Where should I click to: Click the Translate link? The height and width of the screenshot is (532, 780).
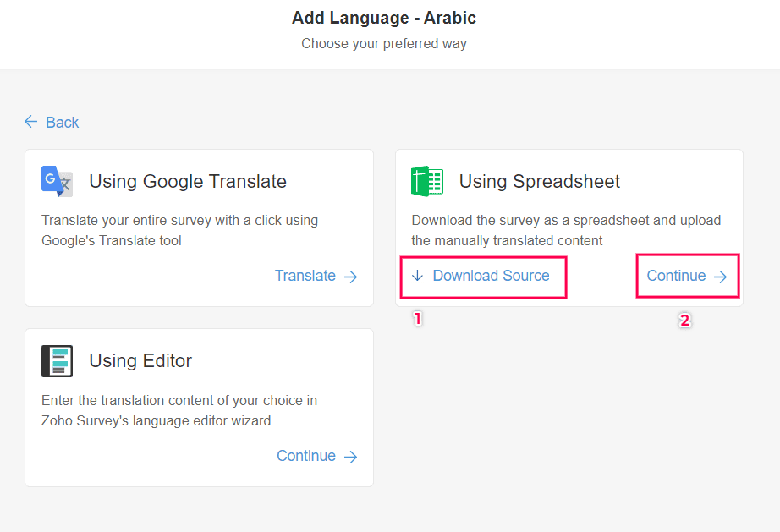(x=305, y=276)
